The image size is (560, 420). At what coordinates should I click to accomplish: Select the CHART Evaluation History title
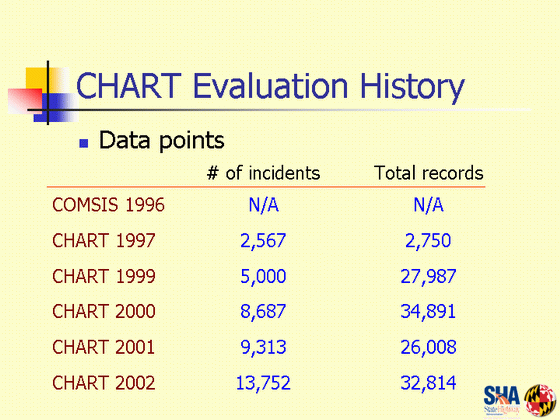[x=270, y=87]
